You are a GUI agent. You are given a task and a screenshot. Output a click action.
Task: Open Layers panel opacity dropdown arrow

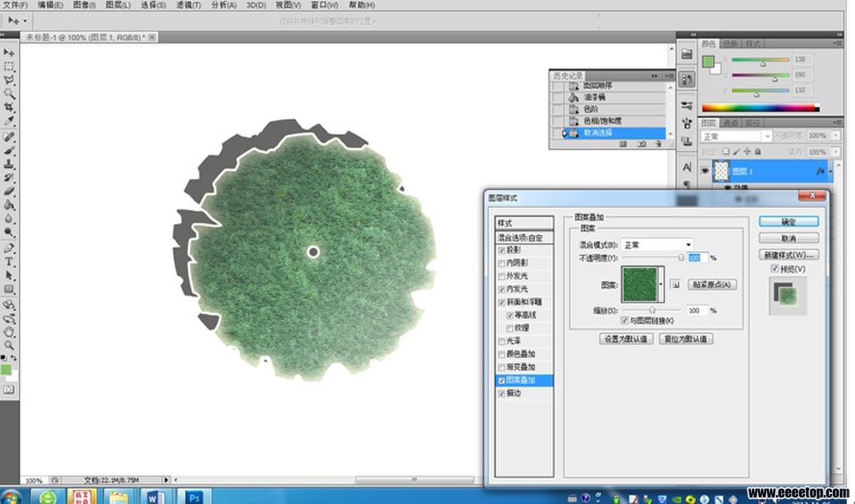point(836,136)
